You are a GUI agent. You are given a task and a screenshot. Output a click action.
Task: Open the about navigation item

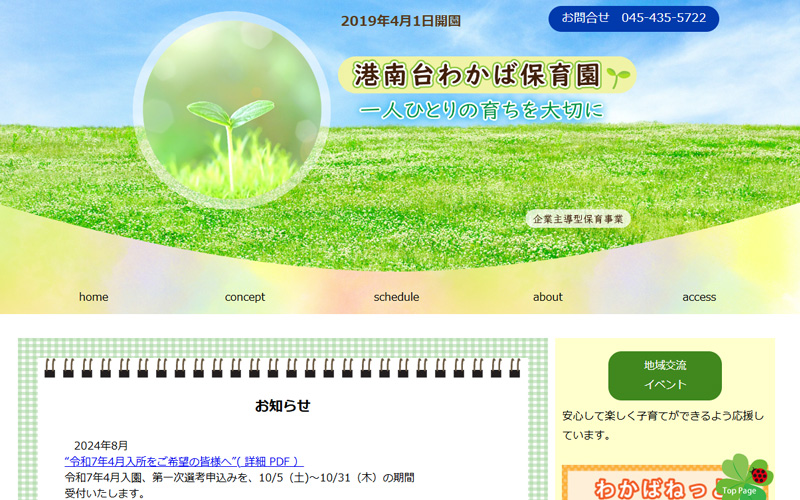[x=547, y=297]
